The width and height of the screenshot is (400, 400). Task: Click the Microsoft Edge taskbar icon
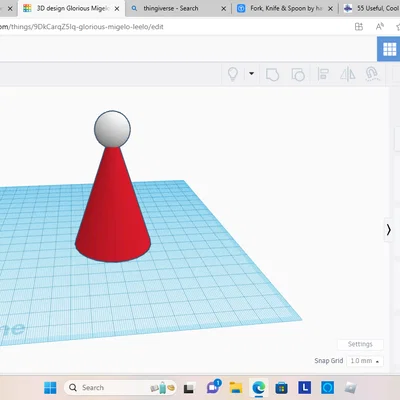[259, 388]
